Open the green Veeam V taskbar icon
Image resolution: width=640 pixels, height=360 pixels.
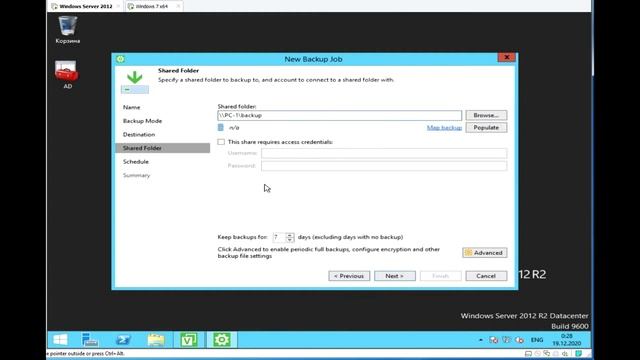(189, 340)
